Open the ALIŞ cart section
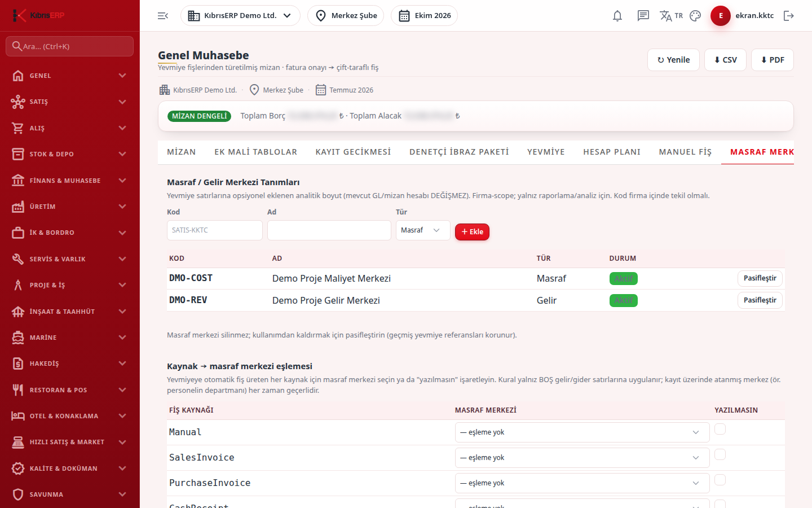Image resolution: width=812 pixels, height=508 pixels. tap(70, 128)
